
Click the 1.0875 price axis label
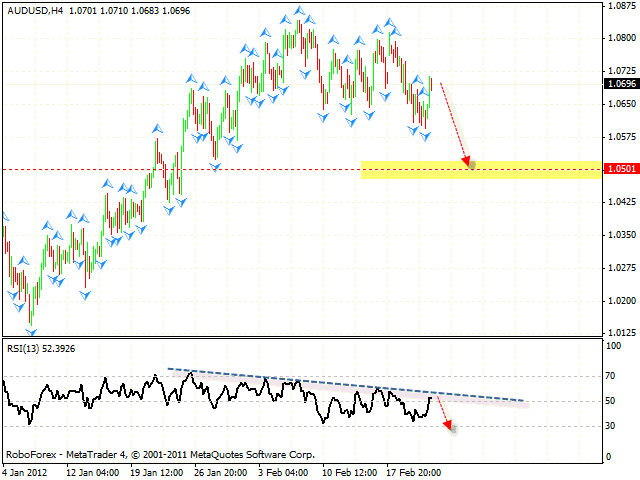coord(620,7)
